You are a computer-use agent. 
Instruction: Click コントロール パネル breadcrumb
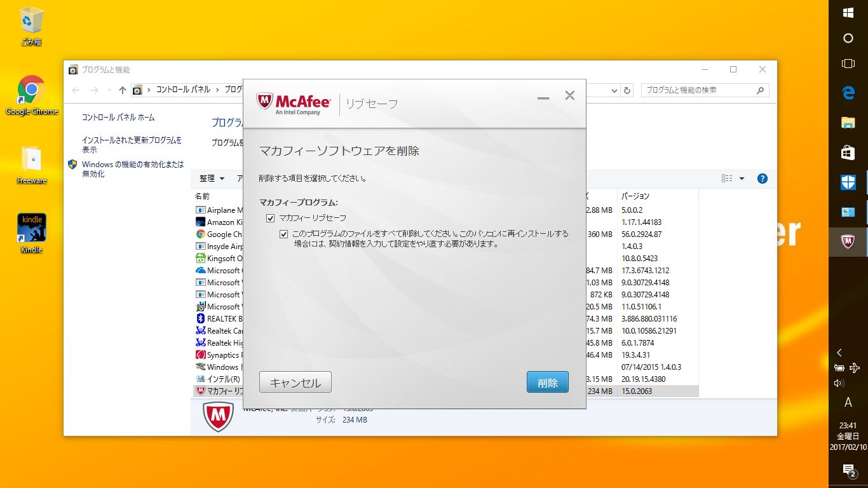tap(183, 90)
